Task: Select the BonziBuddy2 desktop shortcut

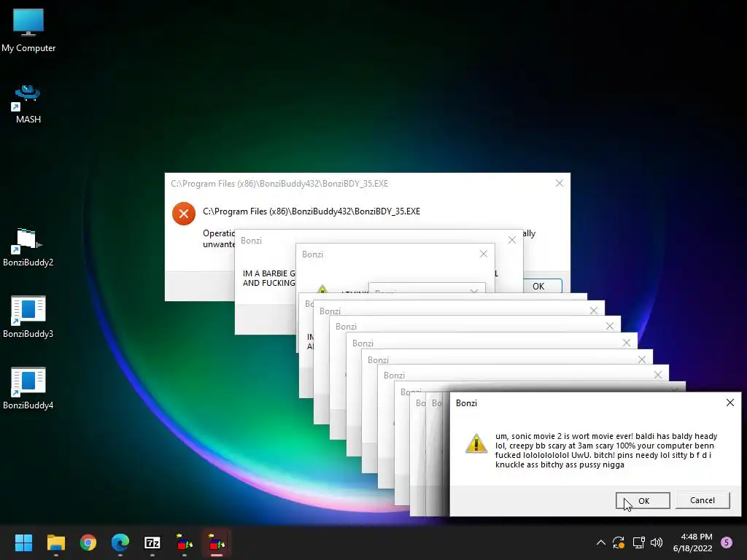Action: [28, 247]
